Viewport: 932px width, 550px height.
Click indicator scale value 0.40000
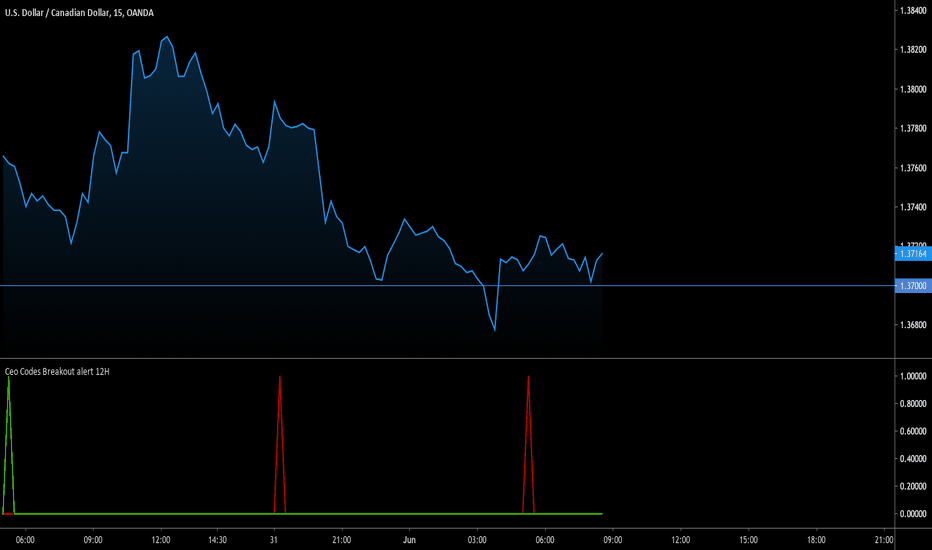[x=913, y=458]
